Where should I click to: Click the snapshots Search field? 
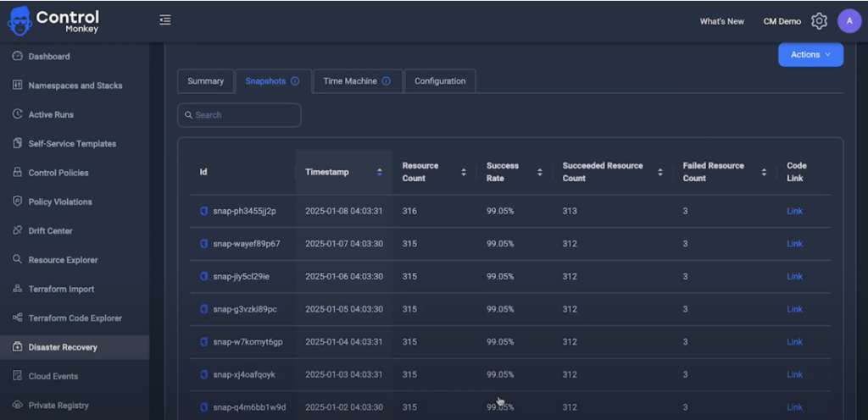(239, 115)
